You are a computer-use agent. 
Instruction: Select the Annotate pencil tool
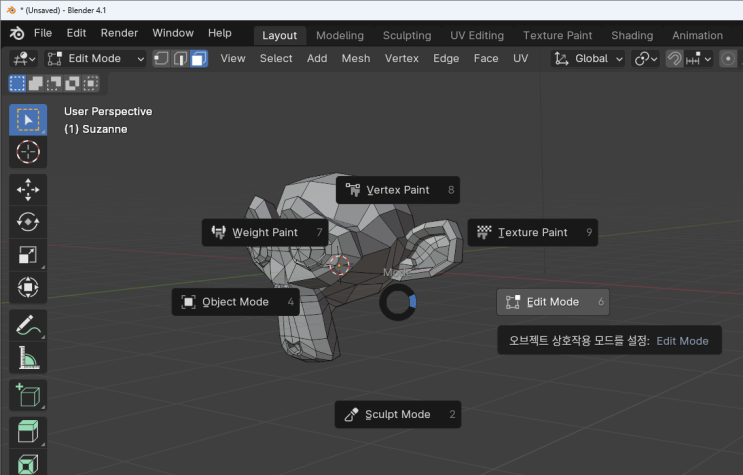28,325
